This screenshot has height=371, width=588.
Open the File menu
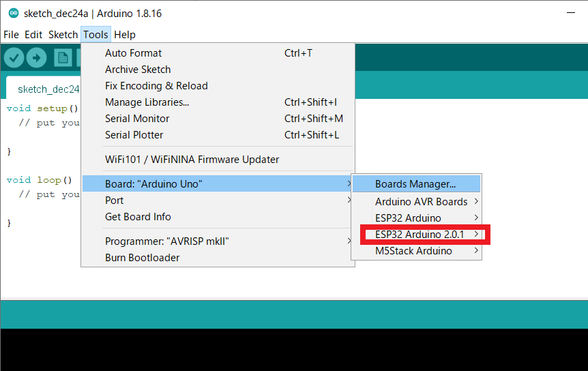11,34
